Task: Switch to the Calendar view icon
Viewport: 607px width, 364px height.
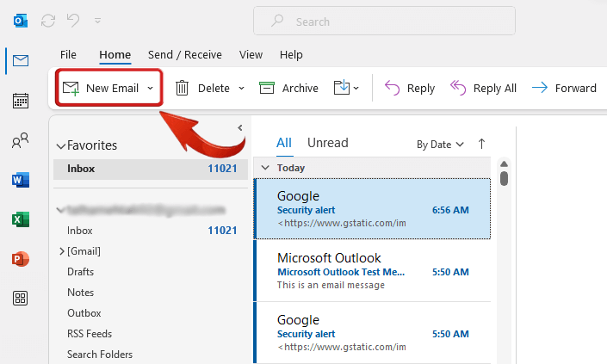Action: pyautogui.click(x=21, y=101)
